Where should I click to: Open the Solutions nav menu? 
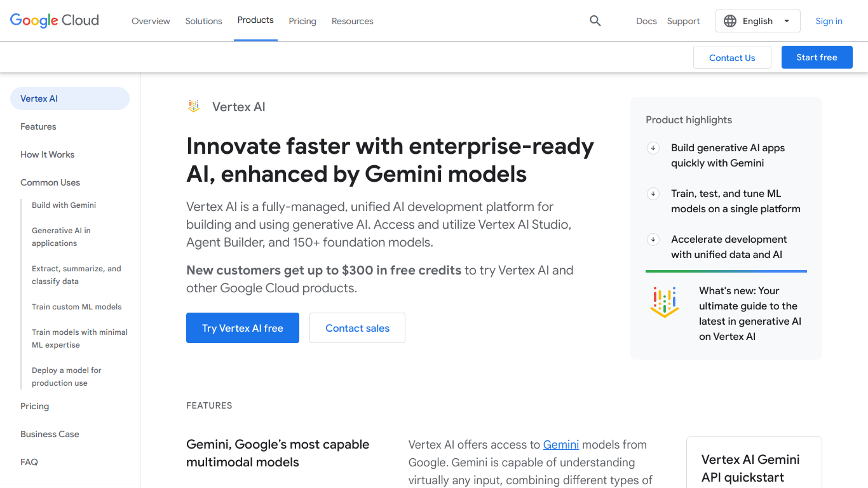pos(203,21)
